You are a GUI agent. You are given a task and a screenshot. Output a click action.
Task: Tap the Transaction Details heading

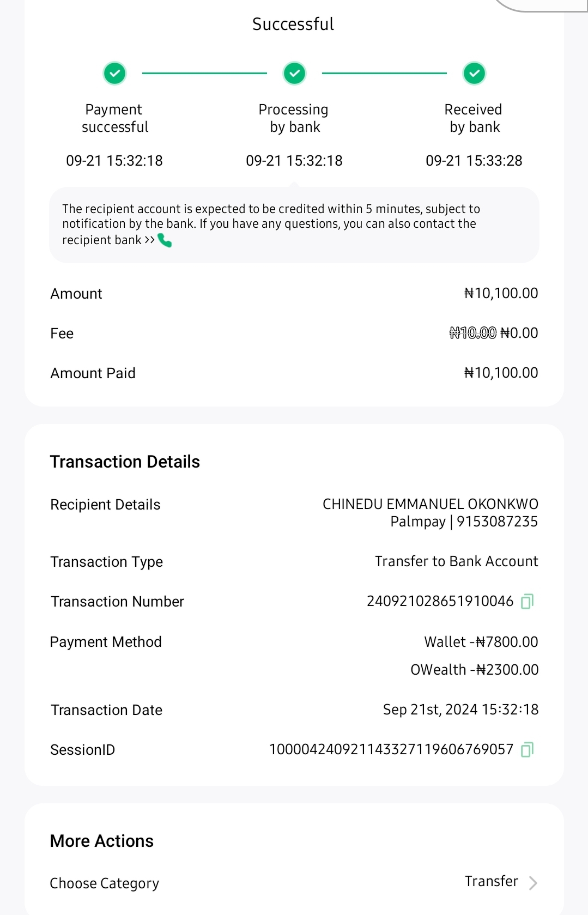(125, 462)
